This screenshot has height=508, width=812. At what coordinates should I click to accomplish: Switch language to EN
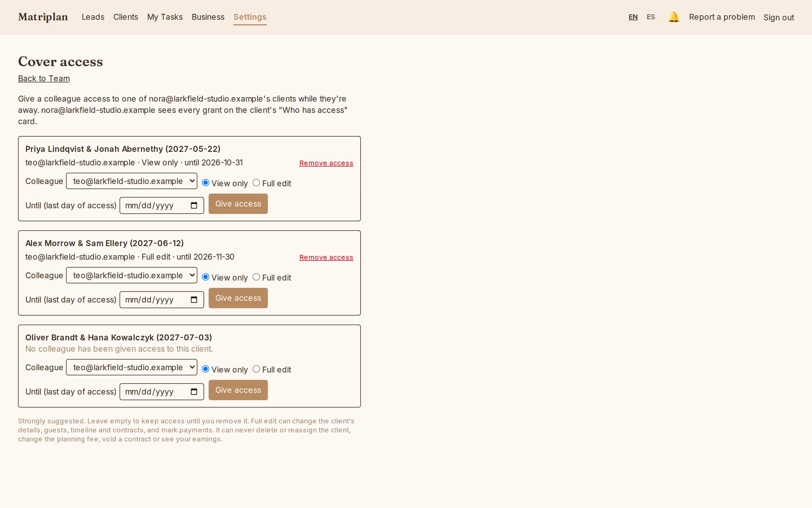[x=633, y=17]
